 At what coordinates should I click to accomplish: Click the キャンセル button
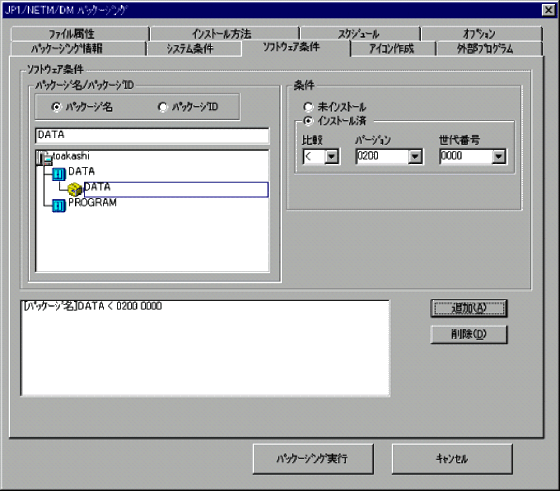pyautogui.click(x=452, y=459)
